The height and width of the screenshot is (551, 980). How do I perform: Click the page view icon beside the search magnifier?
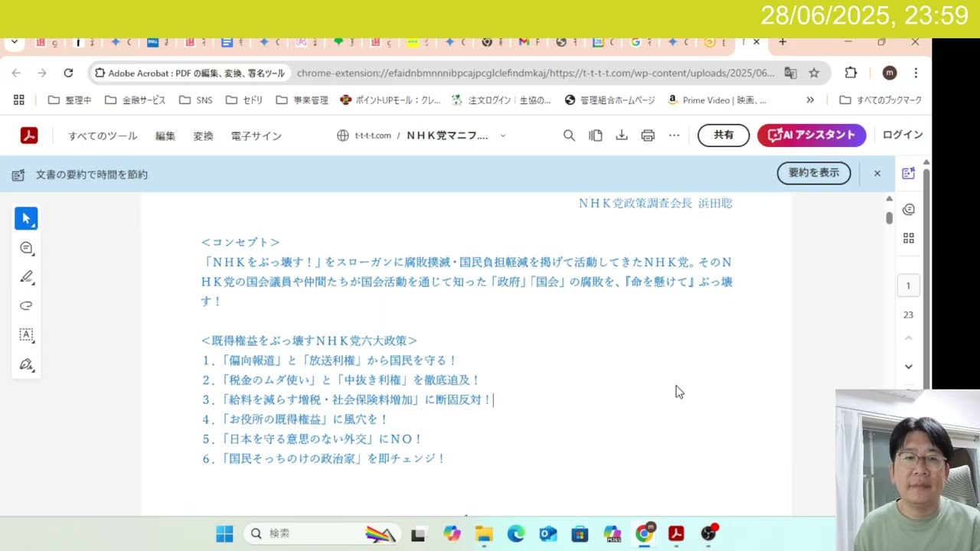pos(596,135)
